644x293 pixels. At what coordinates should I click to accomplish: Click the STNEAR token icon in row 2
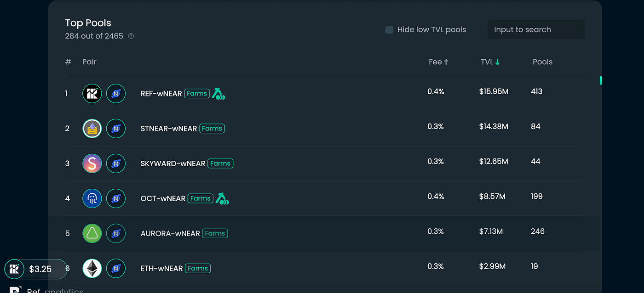click(x=92, y=129)
